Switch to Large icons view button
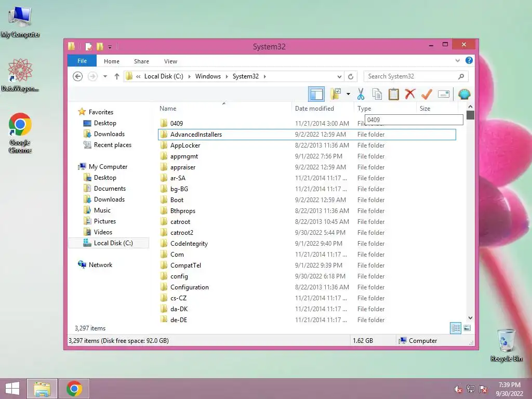This screenshot has height=399, width=532. tap(467, 328)
